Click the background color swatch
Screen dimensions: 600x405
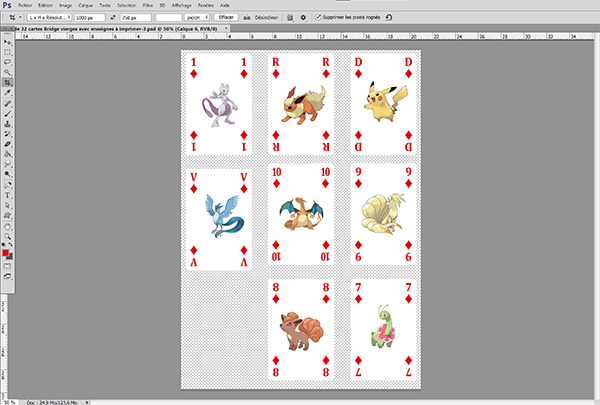pyautogui.click(x=10, y=256)
